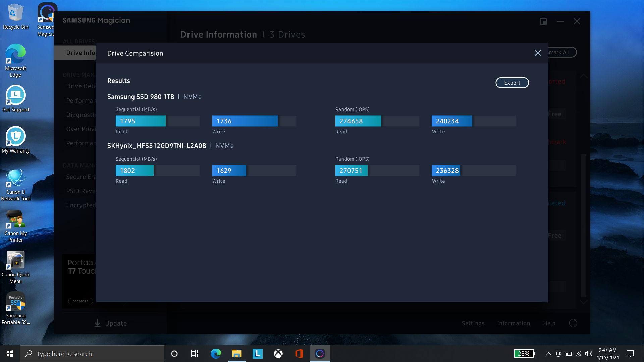
Task: Click the Export button
Action: click(512, 83)
